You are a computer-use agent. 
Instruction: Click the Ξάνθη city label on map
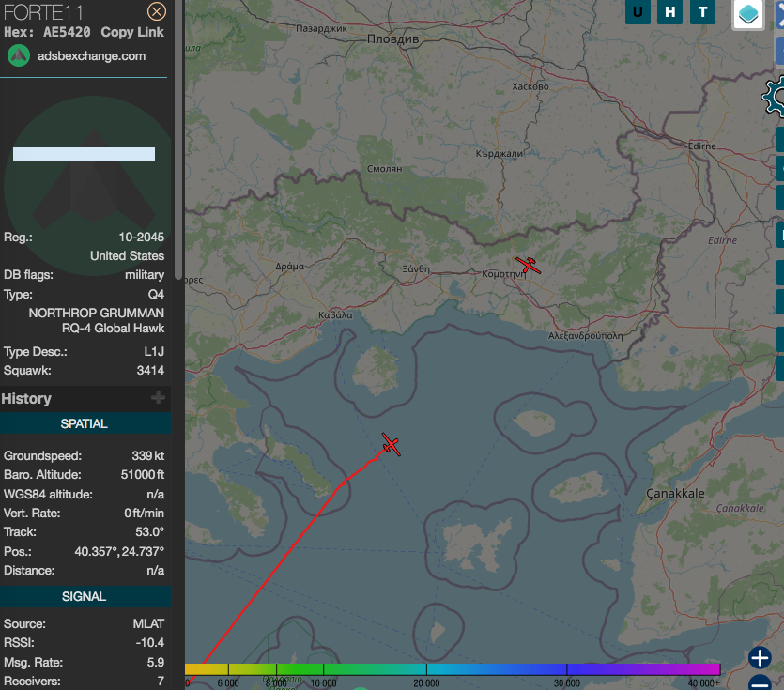point(416,269)
